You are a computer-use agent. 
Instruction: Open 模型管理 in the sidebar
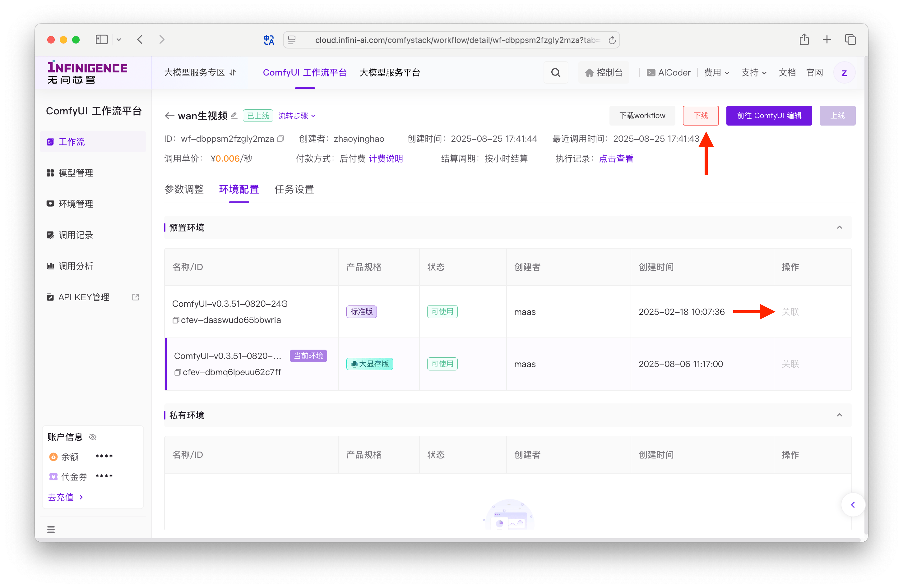point(93,173)
